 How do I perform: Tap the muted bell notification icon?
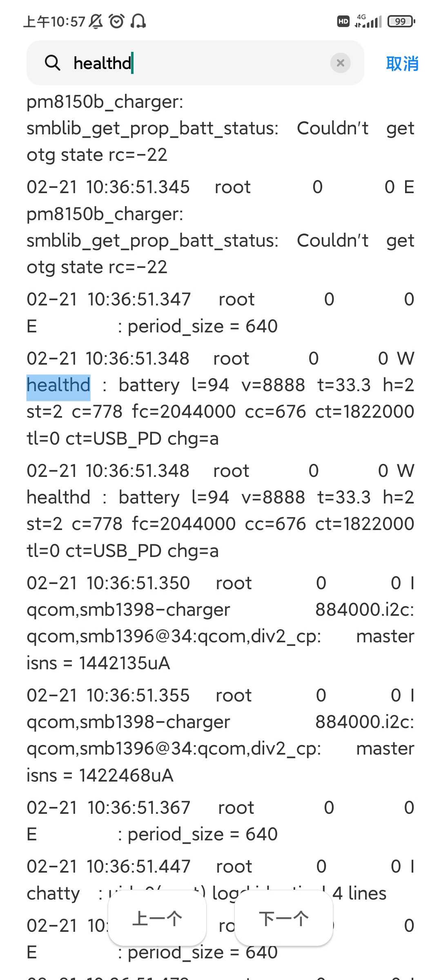click(96, 21)
